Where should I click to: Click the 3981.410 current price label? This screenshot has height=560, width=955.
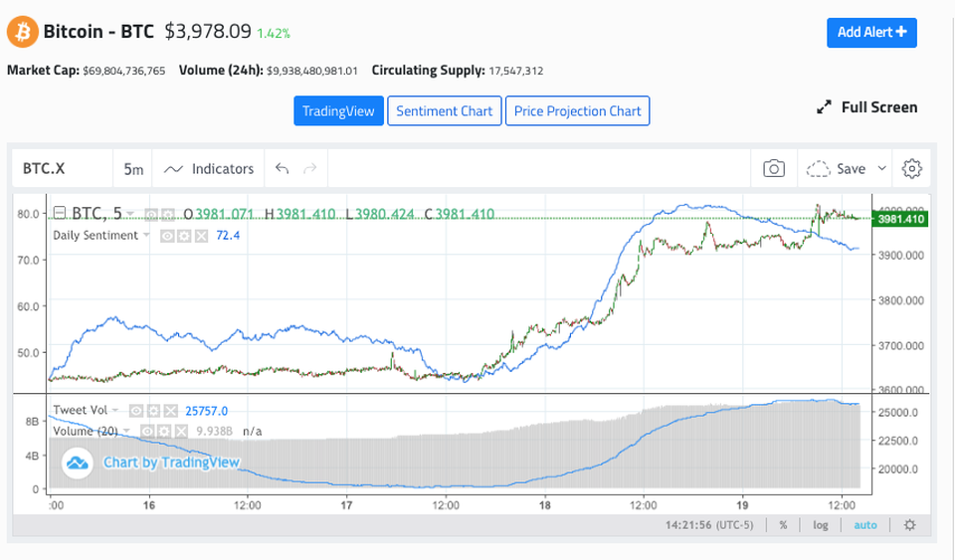(900, 219)
